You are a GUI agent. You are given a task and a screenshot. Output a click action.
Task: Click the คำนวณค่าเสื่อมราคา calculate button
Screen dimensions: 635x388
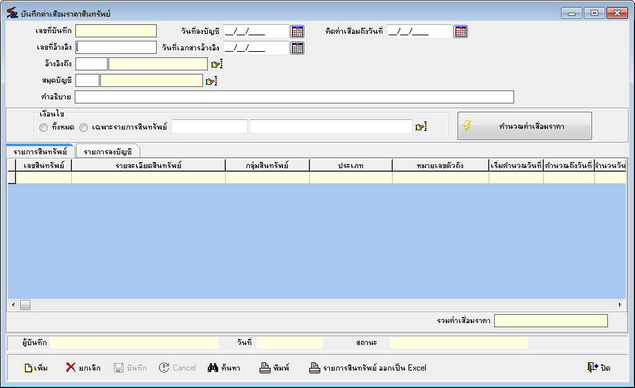pyautogui.click(x=524, y=126)
